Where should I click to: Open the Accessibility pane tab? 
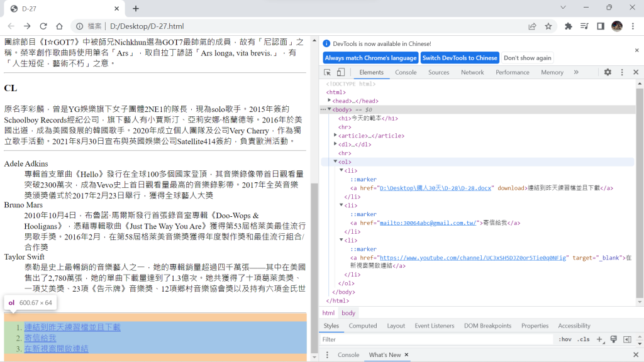coord(574,326)
